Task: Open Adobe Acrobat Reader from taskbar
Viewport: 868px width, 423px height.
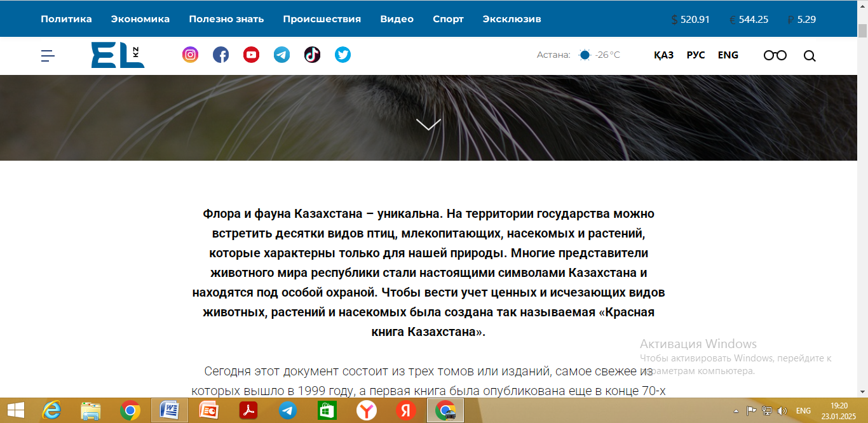Action: pos(248,411)
